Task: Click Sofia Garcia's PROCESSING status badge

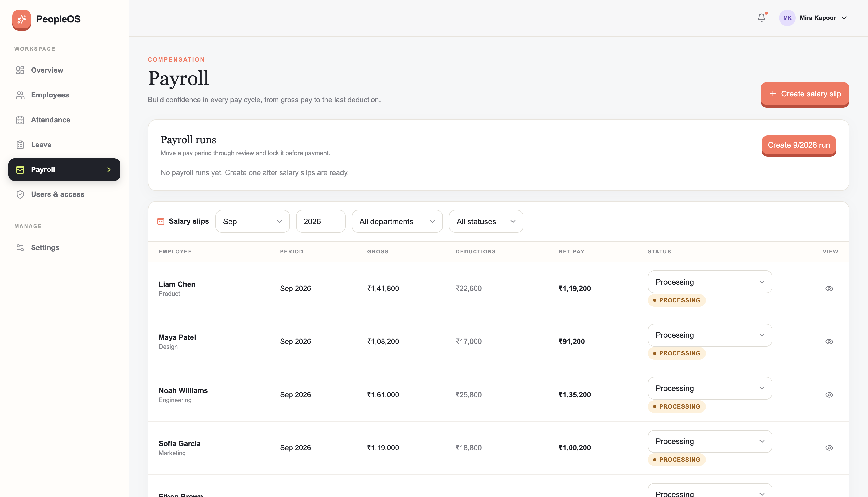Action: pos(676,460)
